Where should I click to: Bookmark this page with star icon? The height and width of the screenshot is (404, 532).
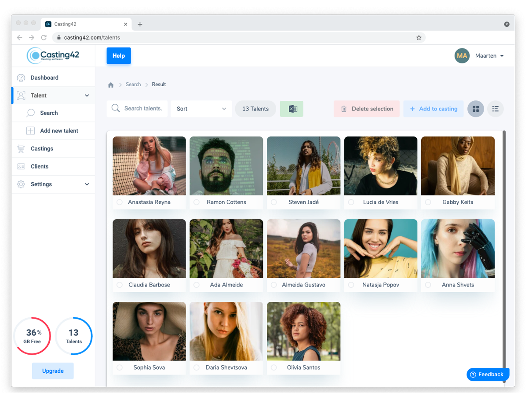click(419, 38)
